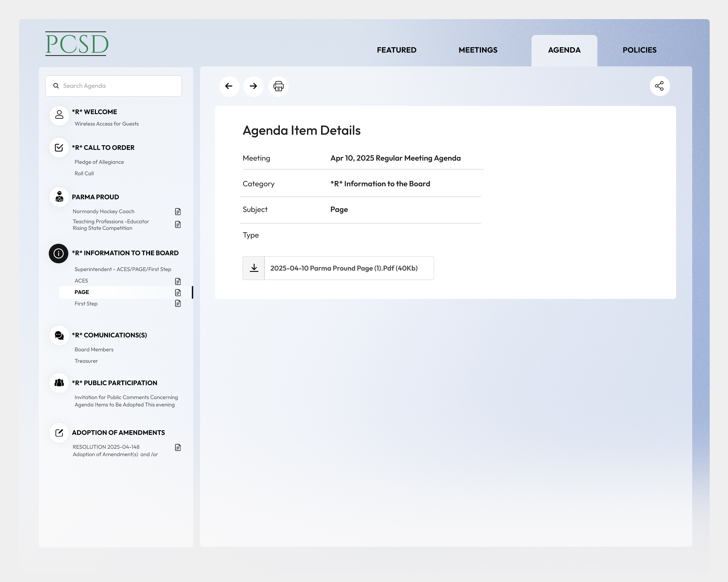Screen dimensions: 728x582
Task: Click the back arrow navigation button
Action: pyautogui.click(x=229, y=86)
